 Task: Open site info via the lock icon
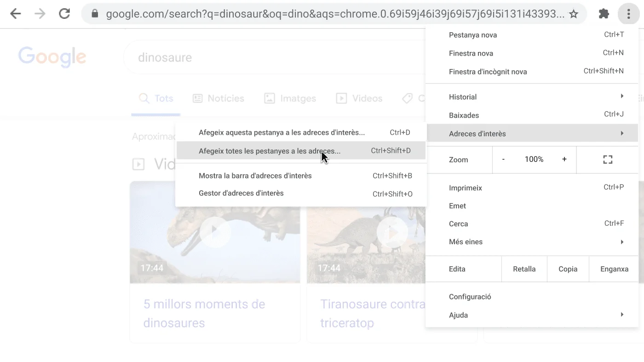[x=94, y=14]
